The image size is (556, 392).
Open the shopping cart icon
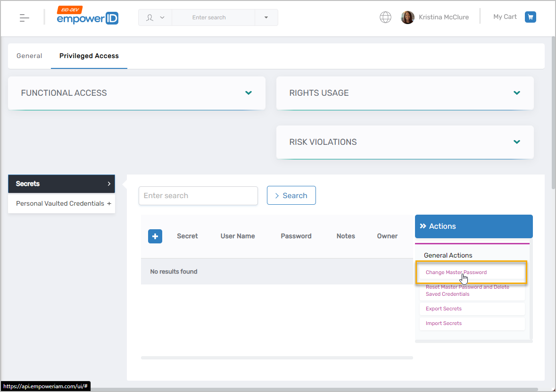(531, 17)
